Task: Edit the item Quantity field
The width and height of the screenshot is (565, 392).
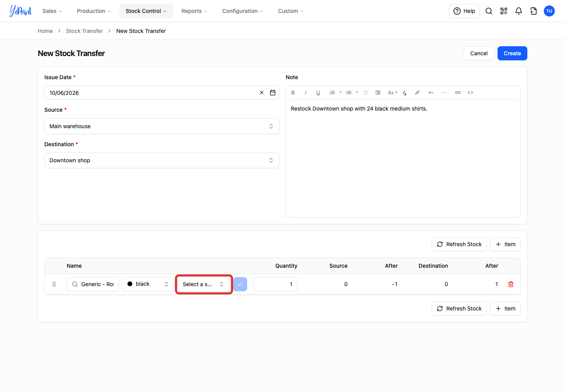Action: pyautogui.click(x=275, y=284)
